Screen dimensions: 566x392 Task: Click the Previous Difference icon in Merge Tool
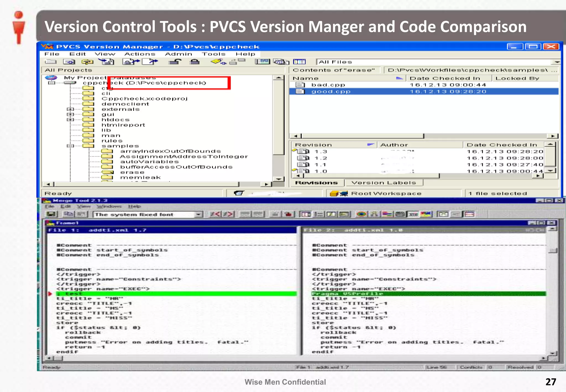point(215,214)
